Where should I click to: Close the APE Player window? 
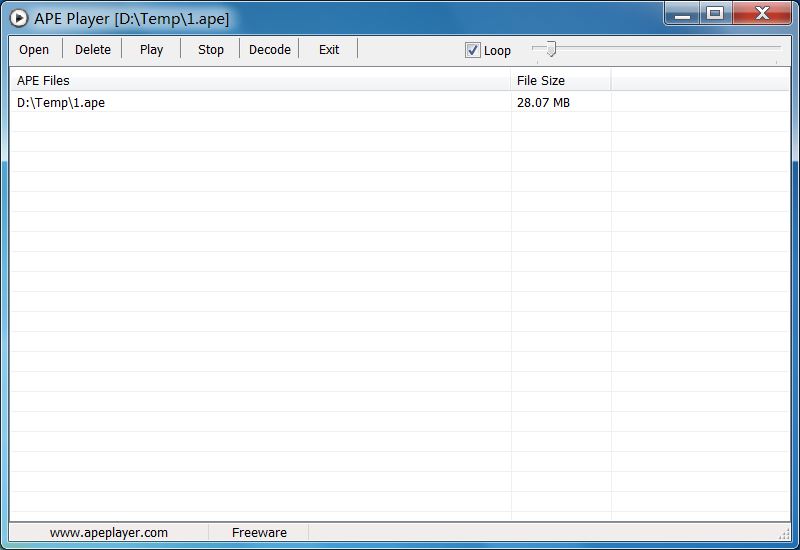pos(762,13)
